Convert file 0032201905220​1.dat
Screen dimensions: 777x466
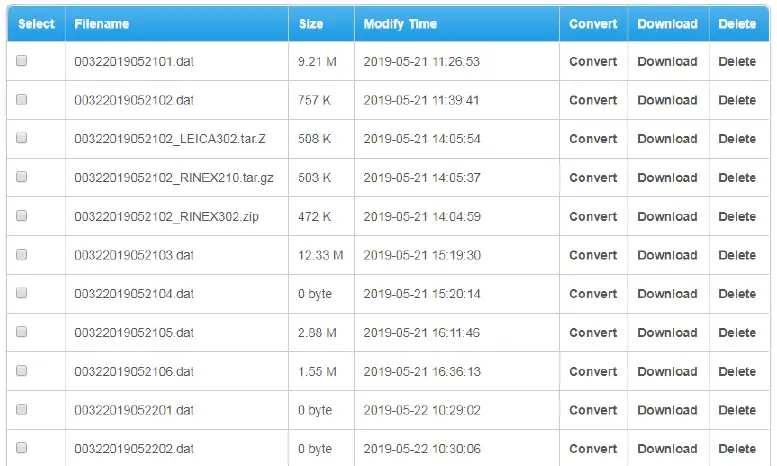tap(593, 410)
